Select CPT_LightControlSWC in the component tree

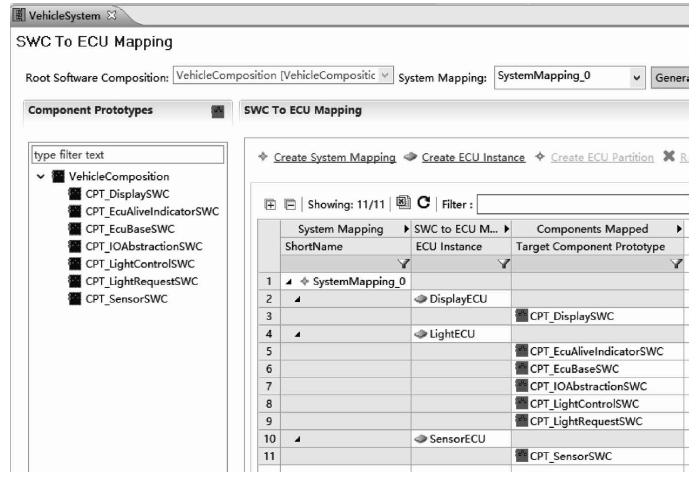pos(142,263)
